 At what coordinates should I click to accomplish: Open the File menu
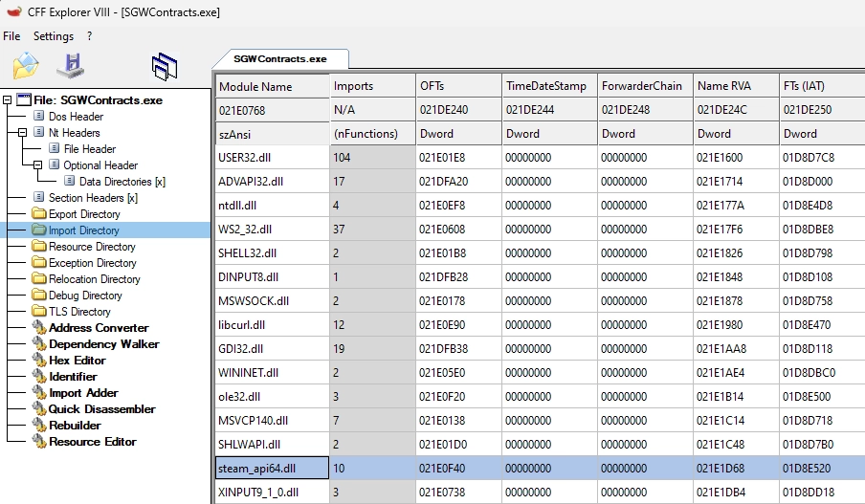(x=11, y=35)
